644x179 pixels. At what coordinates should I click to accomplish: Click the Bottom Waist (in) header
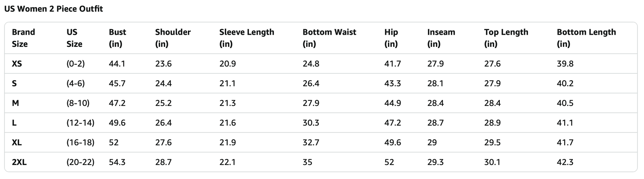[330, 38]
